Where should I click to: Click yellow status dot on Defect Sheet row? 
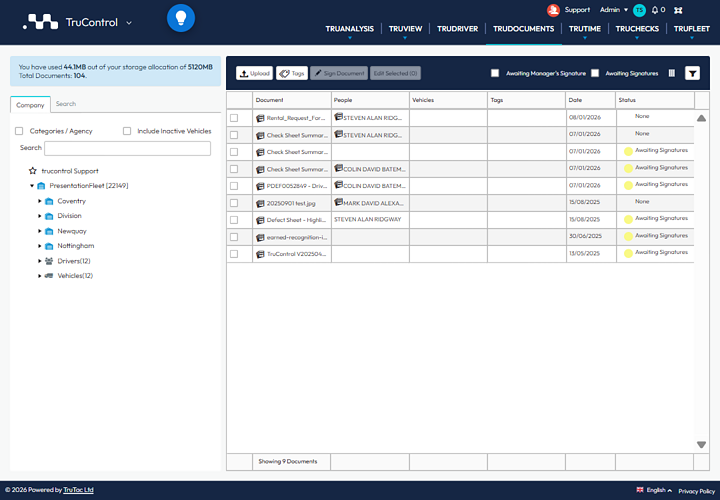click(628, 219)
